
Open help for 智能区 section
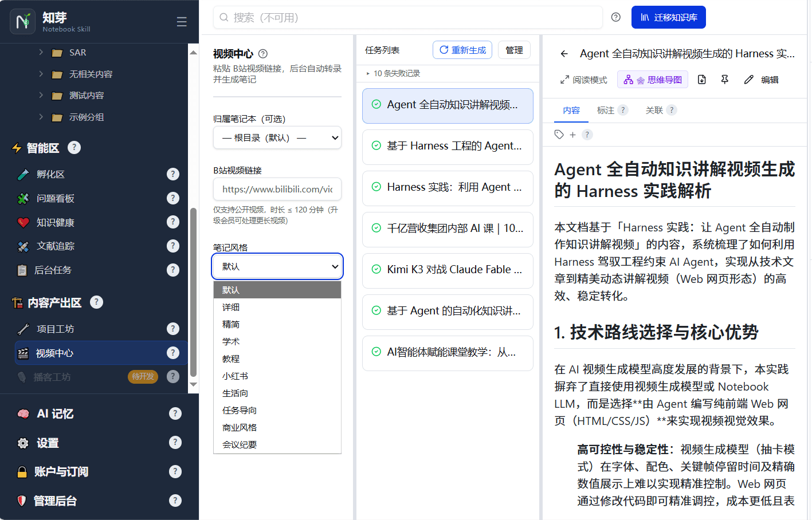point(74,147)
